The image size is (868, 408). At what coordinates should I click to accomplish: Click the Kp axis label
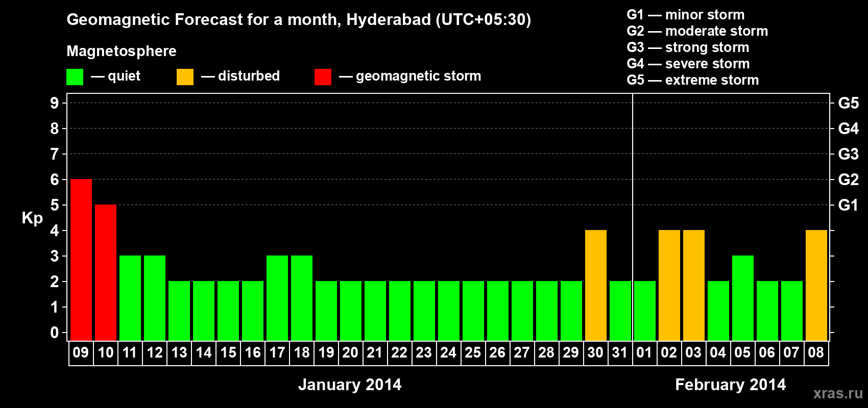point(32,218)
